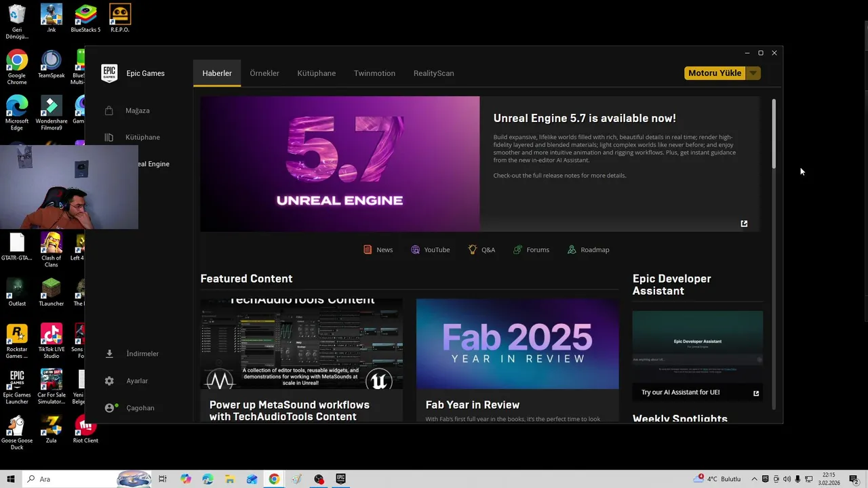Open Epic Games Launcher desktop shortcut
Viewport: 868px width, 488px height.
coord(17,387)
